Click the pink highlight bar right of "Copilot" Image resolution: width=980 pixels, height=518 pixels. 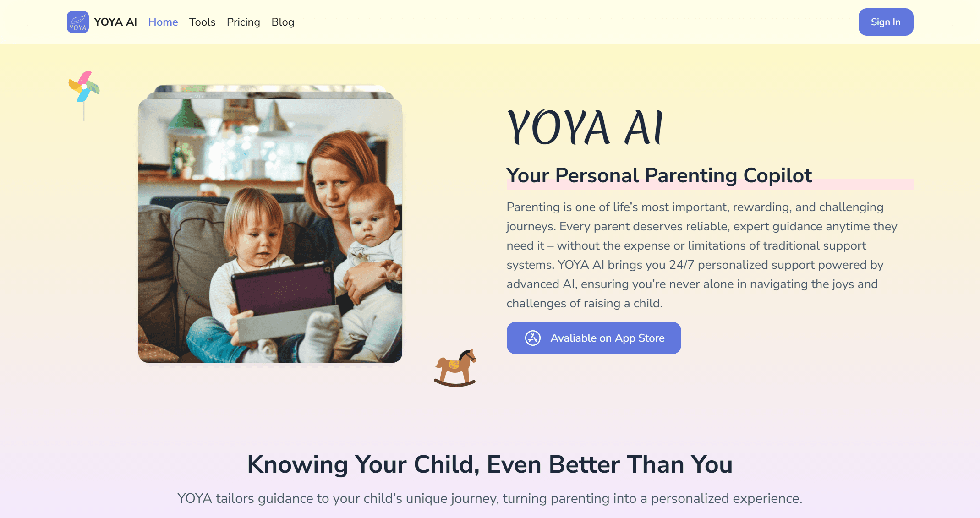pyautogui.click(x=864, y=184)
